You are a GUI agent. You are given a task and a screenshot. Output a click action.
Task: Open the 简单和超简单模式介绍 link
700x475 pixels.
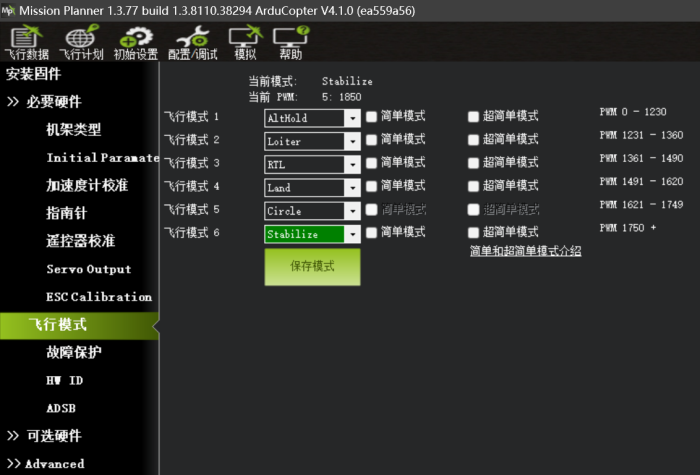525,251
